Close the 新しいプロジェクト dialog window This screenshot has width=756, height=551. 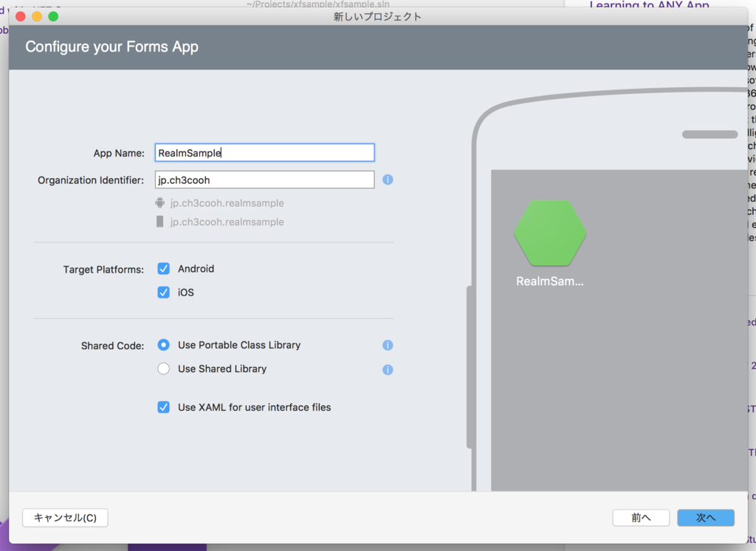click(21, 16)
